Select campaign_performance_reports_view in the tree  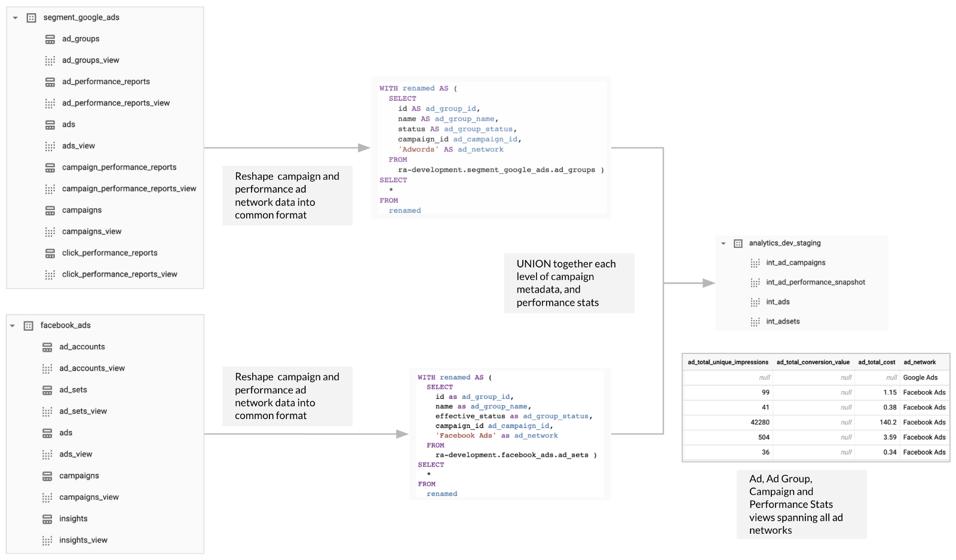129,189
